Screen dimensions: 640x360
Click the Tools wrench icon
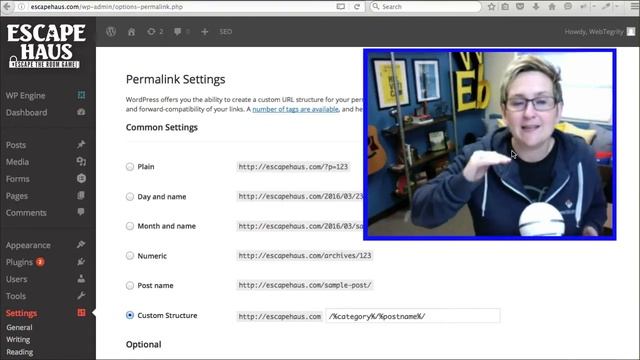click(x=81, y=296)
